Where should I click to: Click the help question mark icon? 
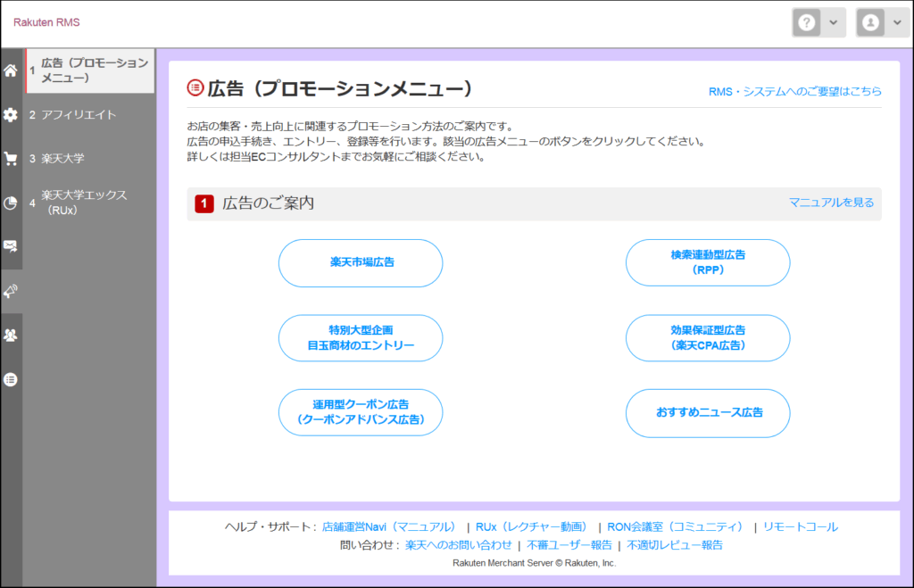(x=807, y=22)
